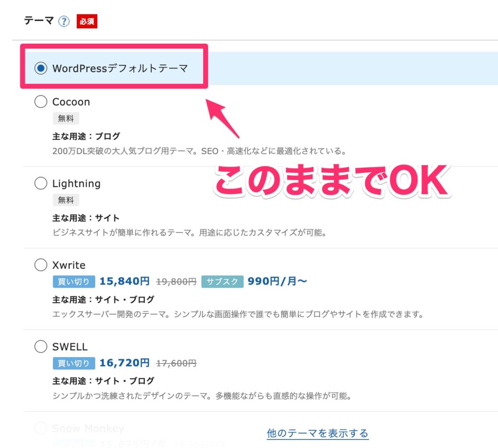Select the Lightning theme radio button
This screenshot has height=448, width=498.
pyautogui.click(x=41, y=184)
